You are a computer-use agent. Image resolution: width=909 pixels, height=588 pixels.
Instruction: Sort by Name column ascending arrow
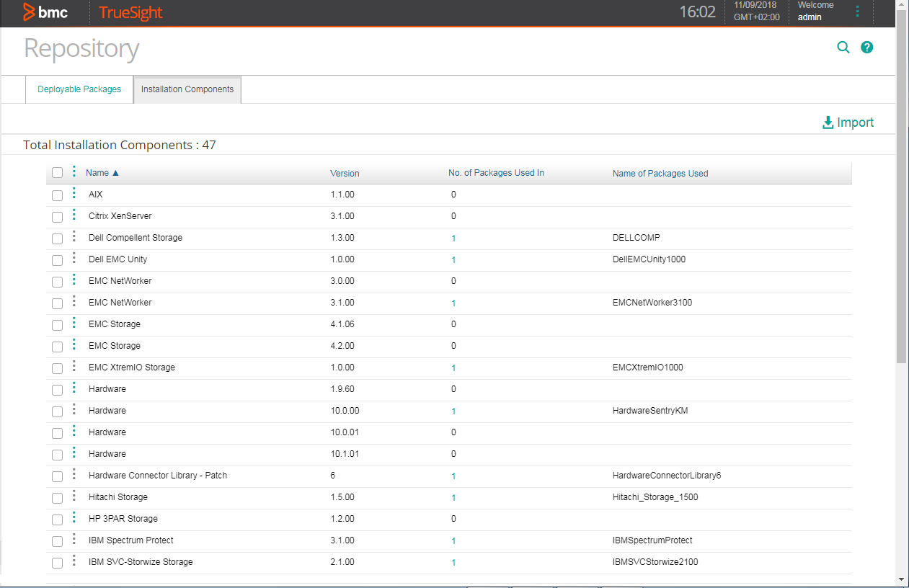(115, 173)
